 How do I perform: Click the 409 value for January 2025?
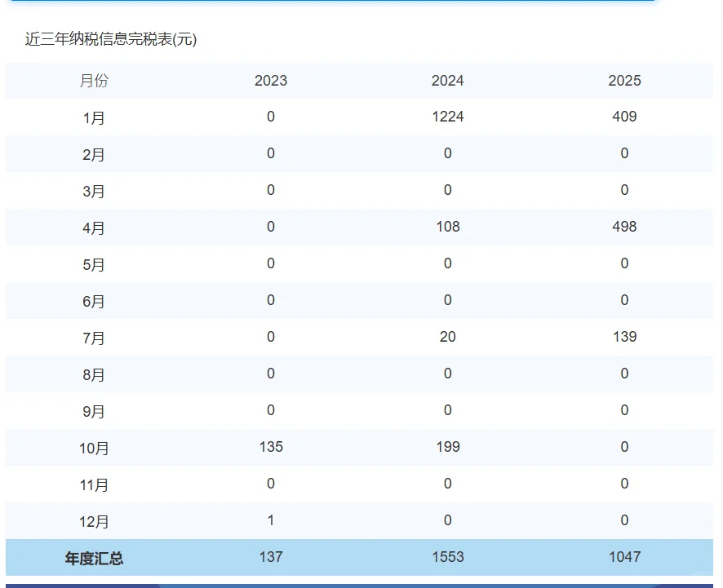click(x=624, y=117)
